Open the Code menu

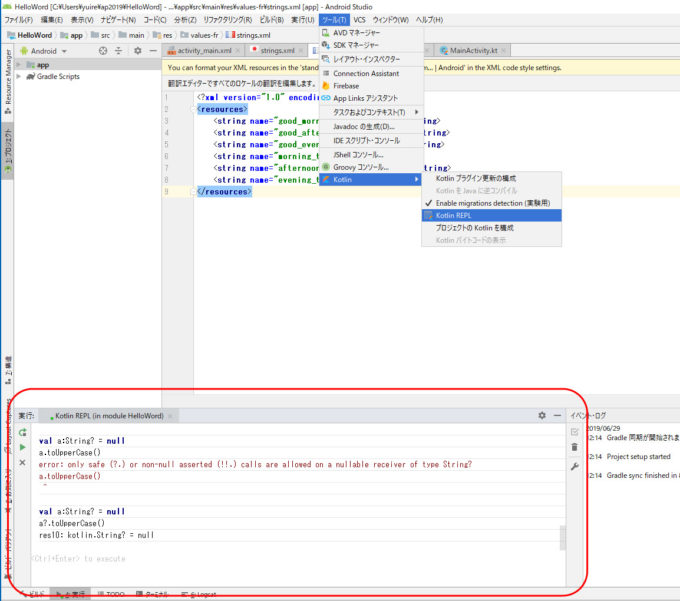click(155, 20)
